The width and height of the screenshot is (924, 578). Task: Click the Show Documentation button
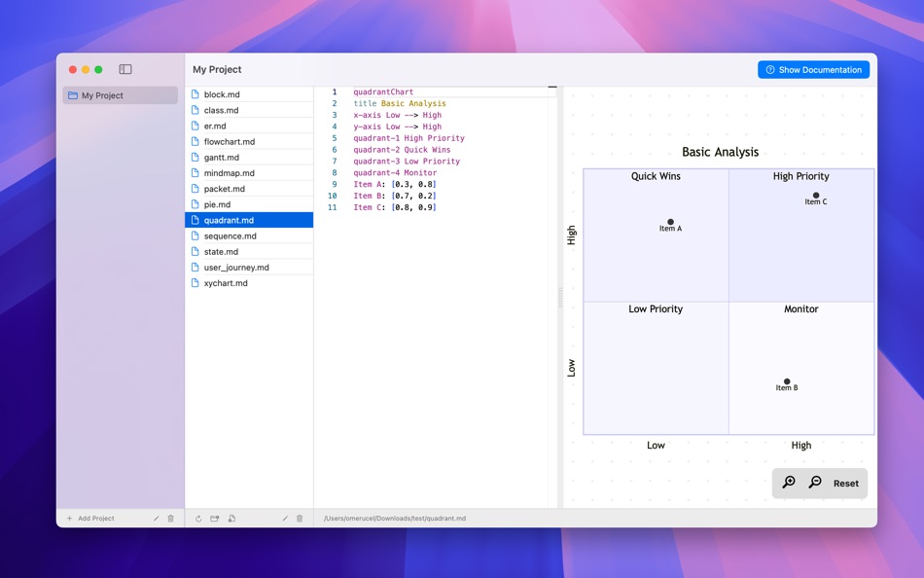pyautogui.click(x=814, y=69)
